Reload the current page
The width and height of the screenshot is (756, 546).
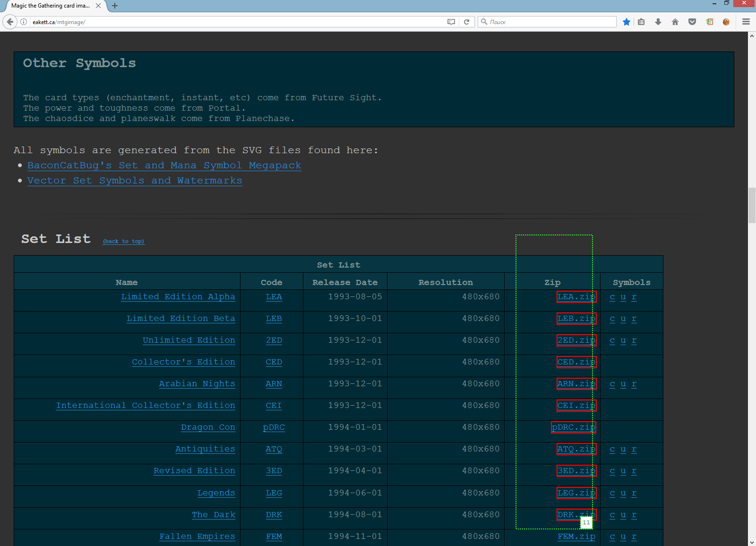coord(466,22)
